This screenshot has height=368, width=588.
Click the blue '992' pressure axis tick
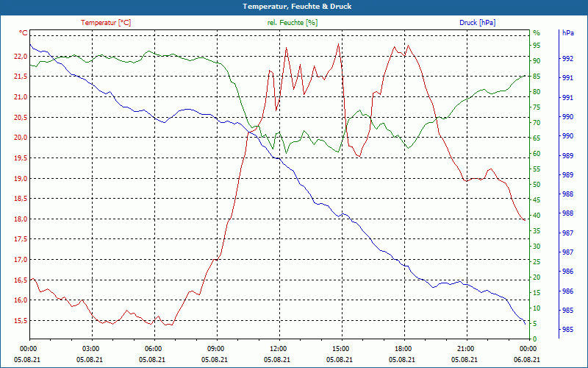click(x=568, y=59)
